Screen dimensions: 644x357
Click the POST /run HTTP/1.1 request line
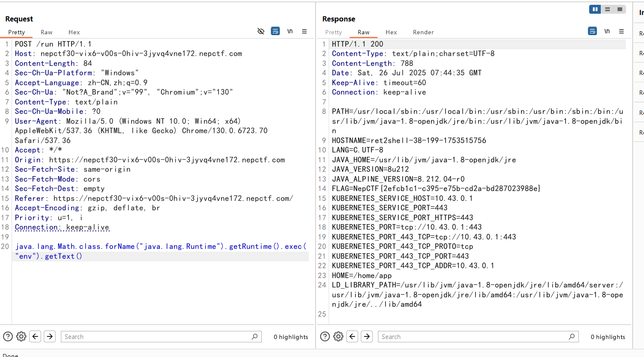click(x=53, y=44)
